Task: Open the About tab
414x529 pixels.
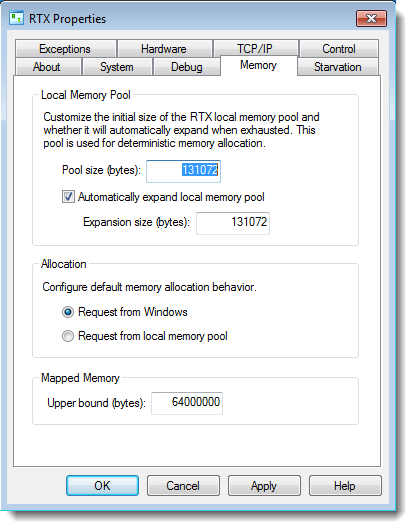Action: click(x=48, y=67)
